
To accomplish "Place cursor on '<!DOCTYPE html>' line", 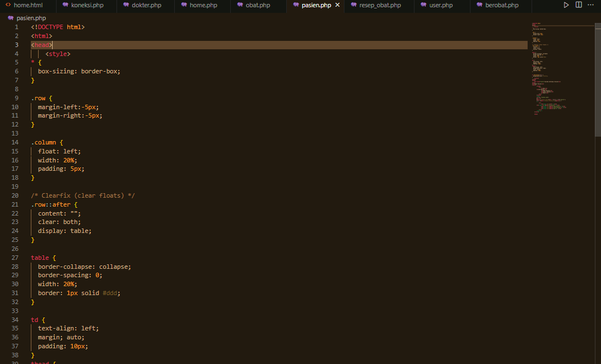I will [x=58, y=27].
